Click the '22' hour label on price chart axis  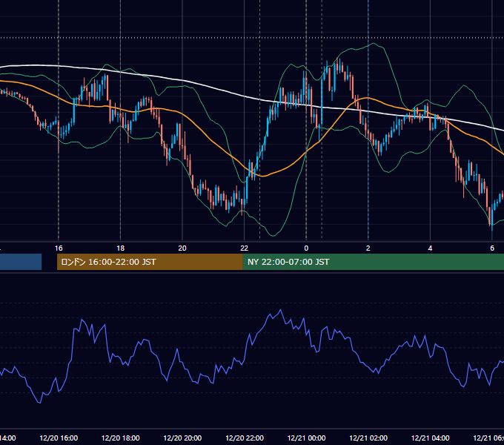pos(245,248)
